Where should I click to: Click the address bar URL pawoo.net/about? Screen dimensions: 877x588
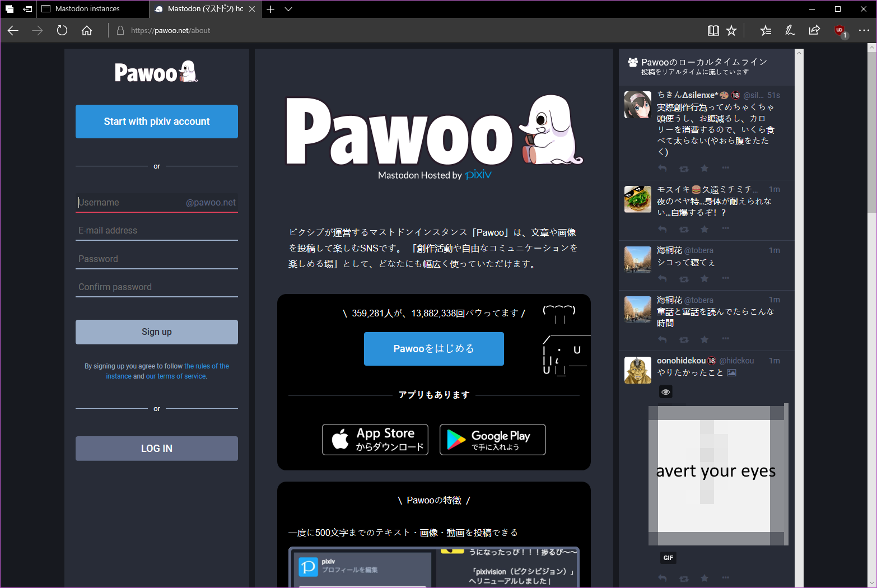170,31
